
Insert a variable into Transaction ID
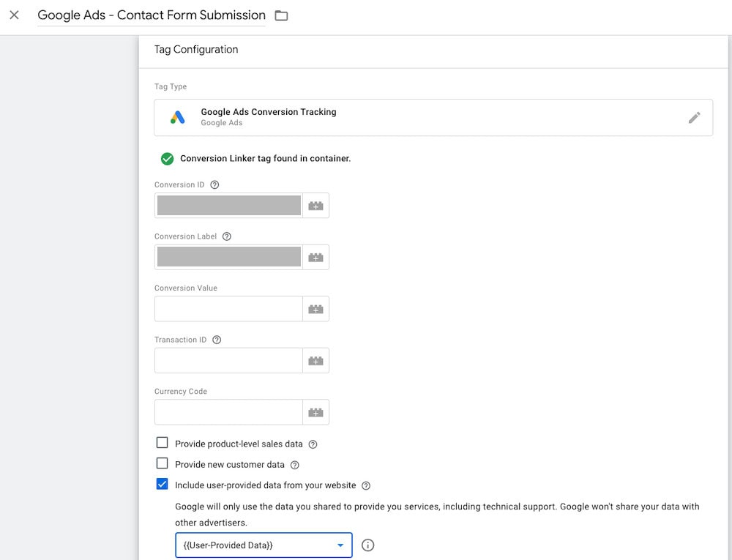(x=316, y=361)
